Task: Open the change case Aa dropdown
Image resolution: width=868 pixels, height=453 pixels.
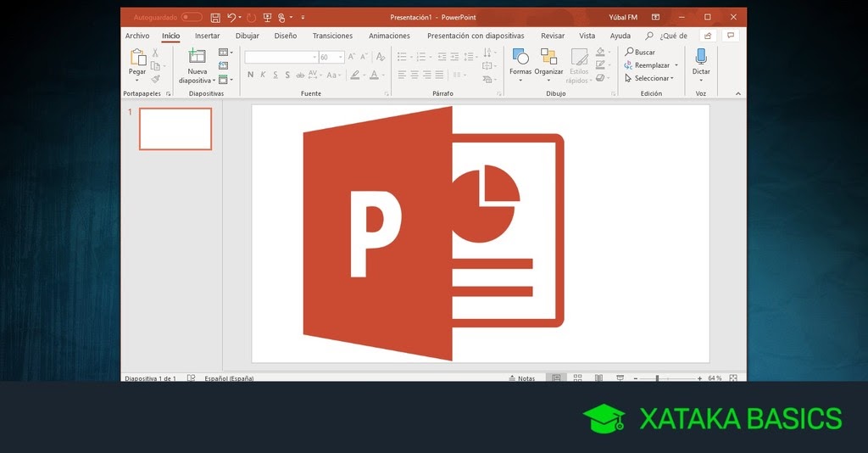Action: [333, 75]
